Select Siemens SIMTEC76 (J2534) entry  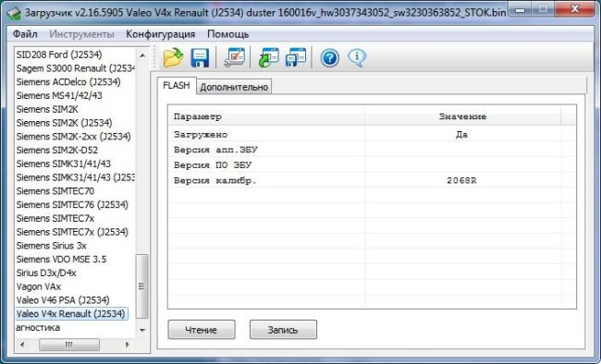tap(72, 204)
